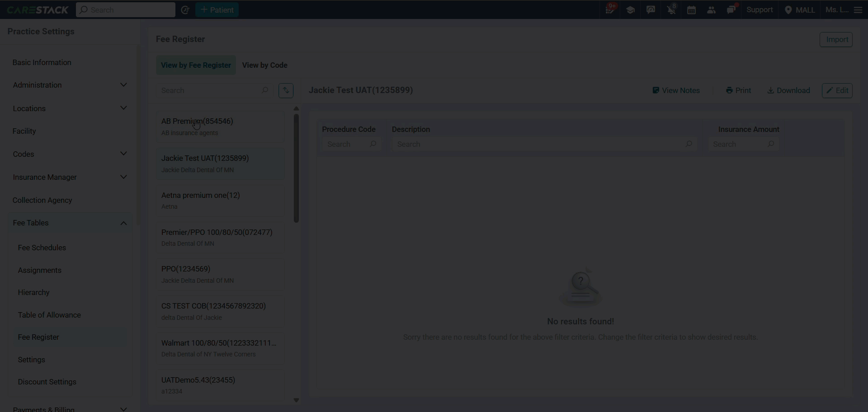Click the fee register list scrollbar
This screenshot has width=868, height=412.
[296, 168]
